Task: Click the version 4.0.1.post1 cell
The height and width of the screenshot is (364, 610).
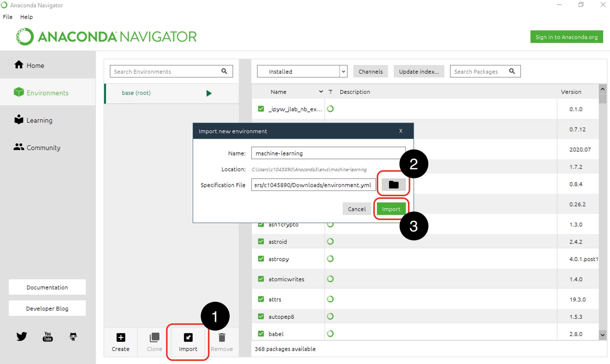Action: pyautogui.click(x=584, y=259)
